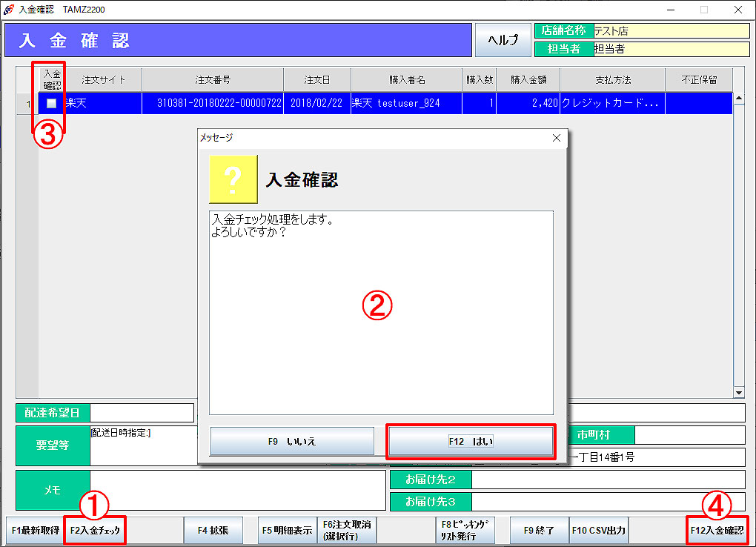Click the 配達希望日 input field
Viewport: 756px width, 547px height.
pos(142,413)
